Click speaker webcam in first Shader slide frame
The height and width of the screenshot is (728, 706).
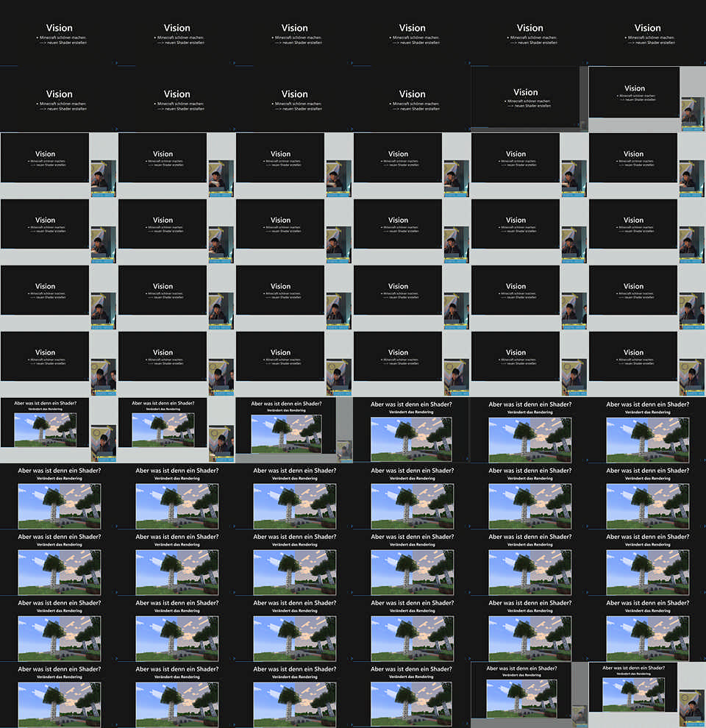point(104,442)
